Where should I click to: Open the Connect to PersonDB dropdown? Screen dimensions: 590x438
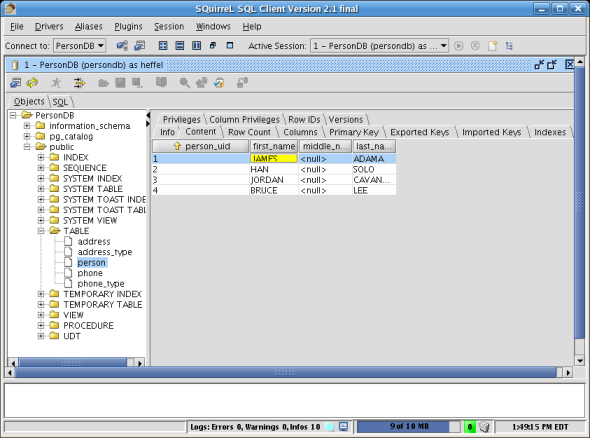[79, 46]
